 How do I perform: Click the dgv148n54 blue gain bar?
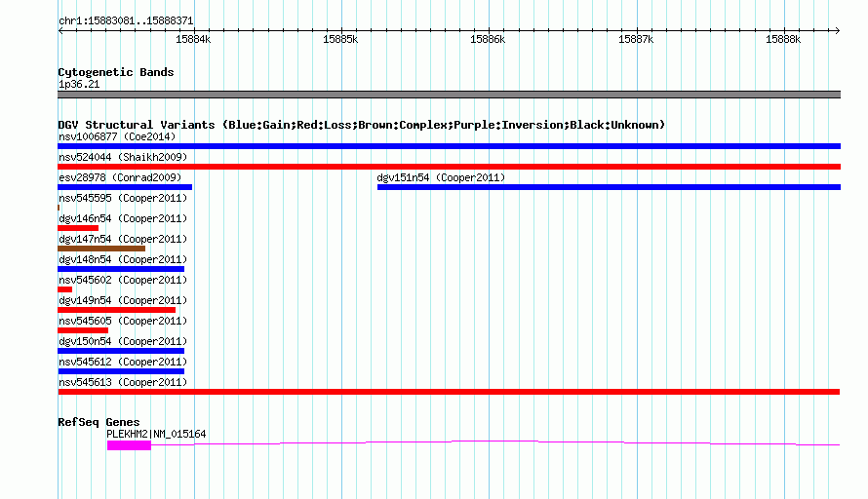click(121, 269)
